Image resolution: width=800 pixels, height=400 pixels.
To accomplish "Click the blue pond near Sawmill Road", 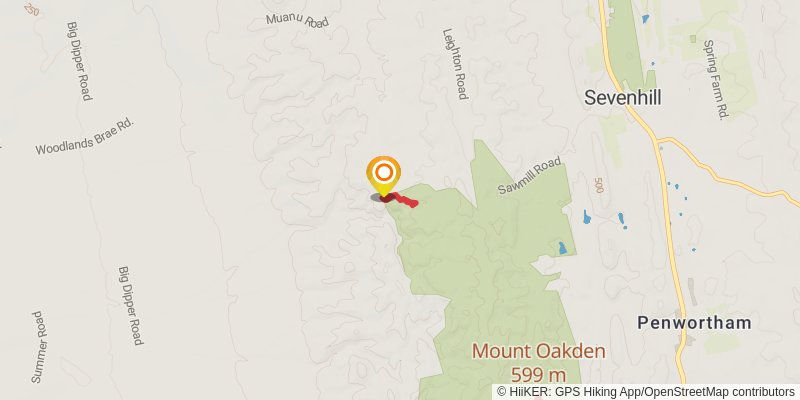I will [x=587, y=217].
